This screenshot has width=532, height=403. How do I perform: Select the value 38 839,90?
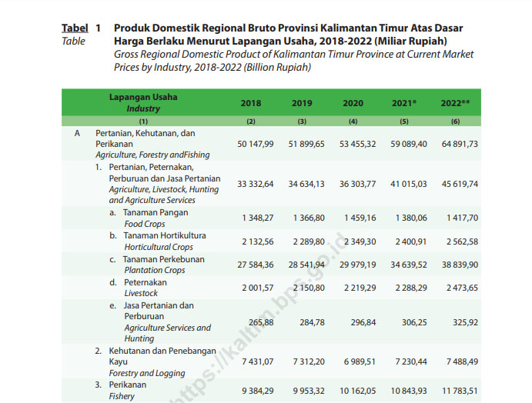[460, 265]
